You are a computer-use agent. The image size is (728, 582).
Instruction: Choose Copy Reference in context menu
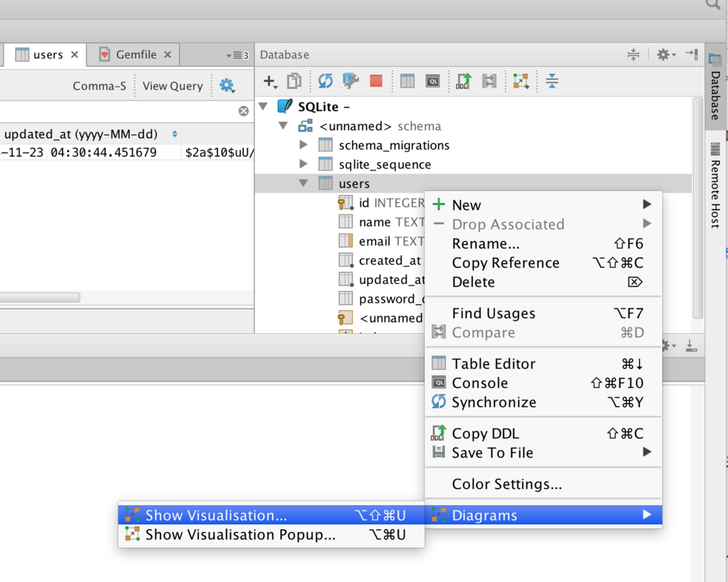(x=543, y=263)
